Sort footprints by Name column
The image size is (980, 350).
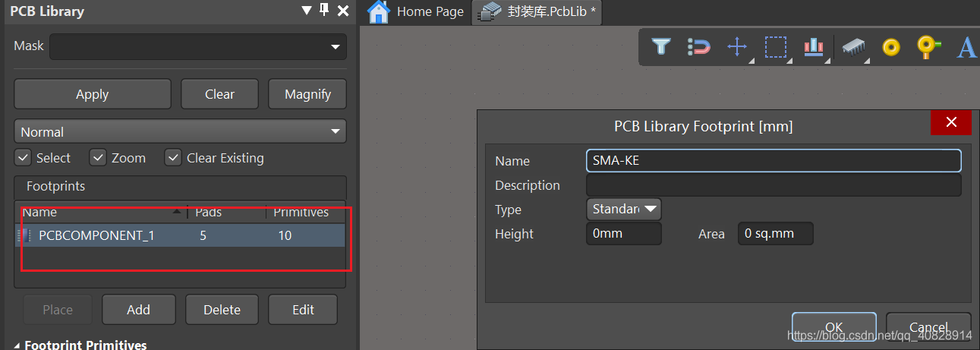pyautogui.click(x=102, y=212)
